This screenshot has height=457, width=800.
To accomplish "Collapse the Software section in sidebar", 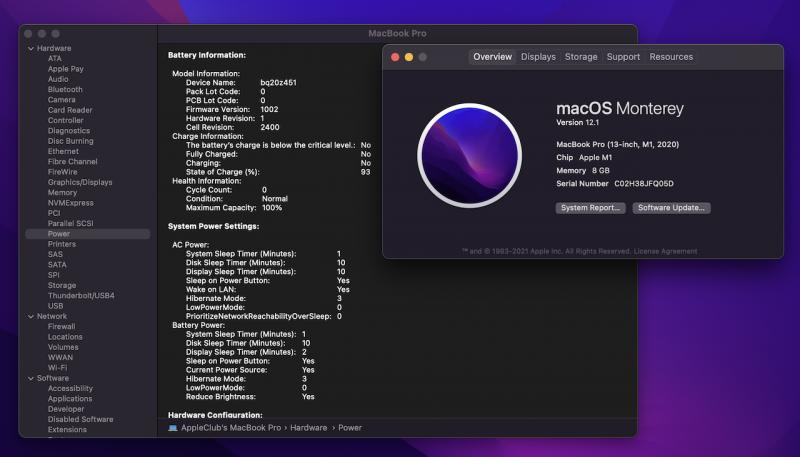I will coord(31,378).
